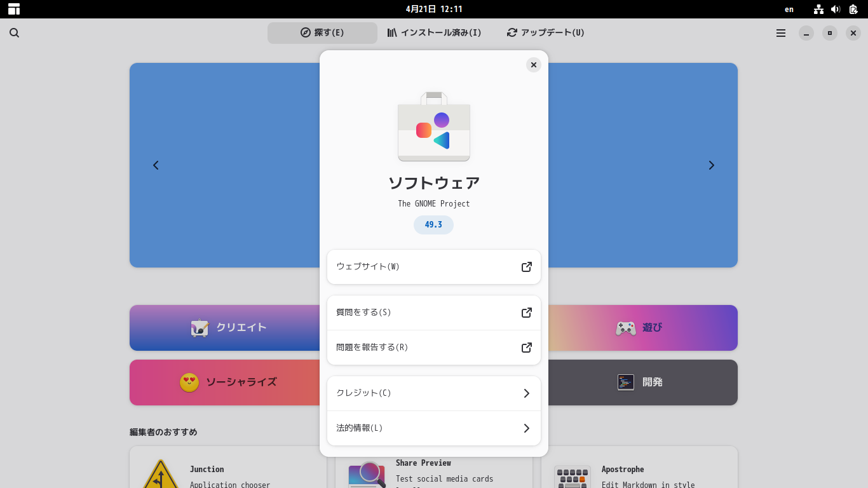
Task: Open the Junction app card
Action: click(x=228, y=467)
